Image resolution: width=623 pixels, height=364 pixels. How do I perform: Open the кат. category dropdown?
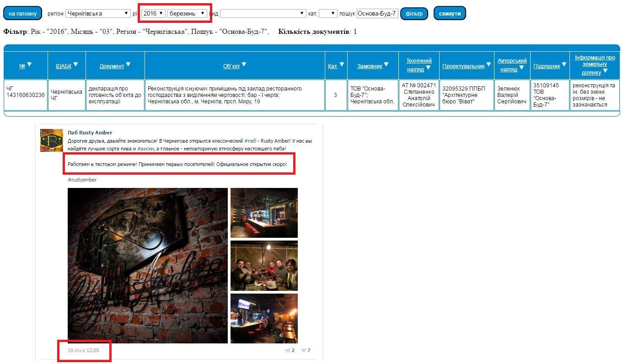(328, 14)
